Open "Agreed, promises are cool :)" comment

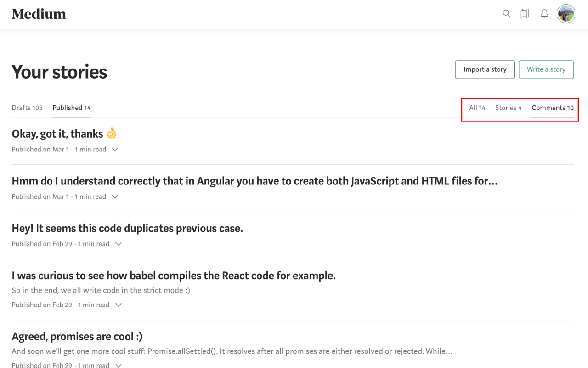tap(77, 336)
